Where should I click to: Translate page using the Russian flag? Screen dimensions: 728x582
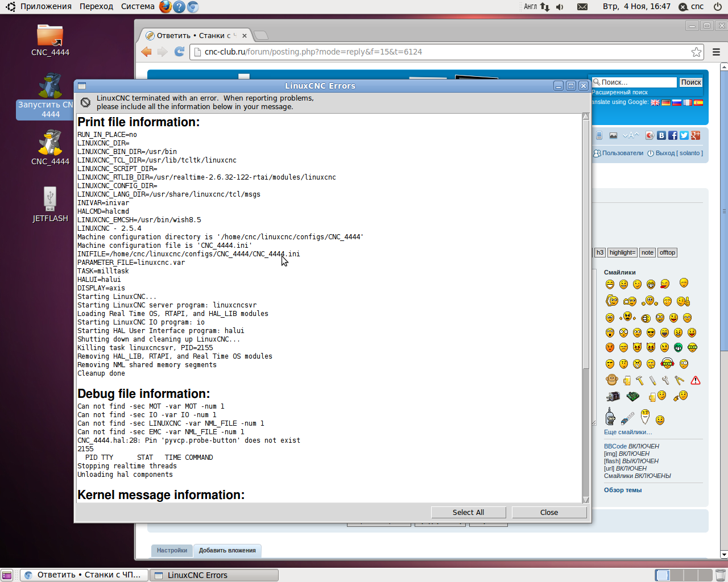point(677,102)
